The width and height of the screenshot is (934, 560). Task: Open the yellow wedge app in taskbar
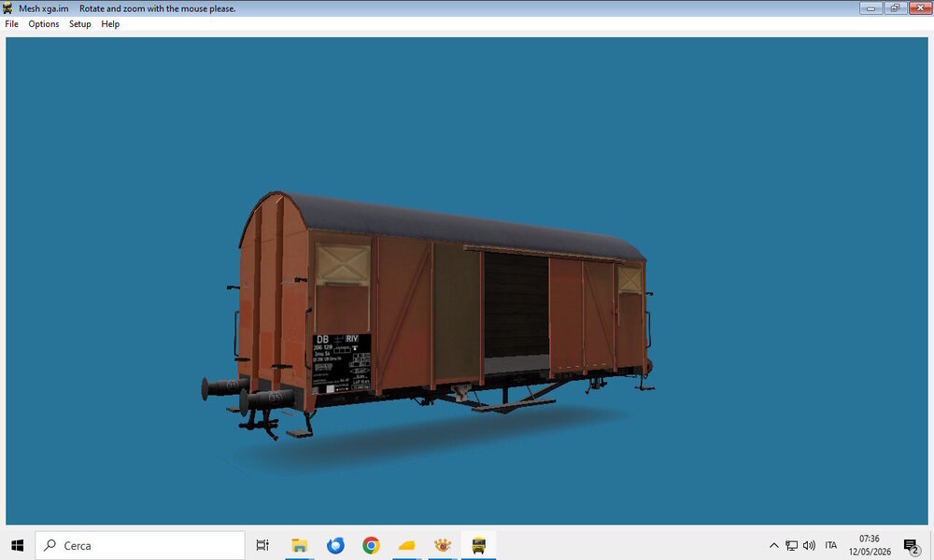pyautogui.click(x=407, y=545)
